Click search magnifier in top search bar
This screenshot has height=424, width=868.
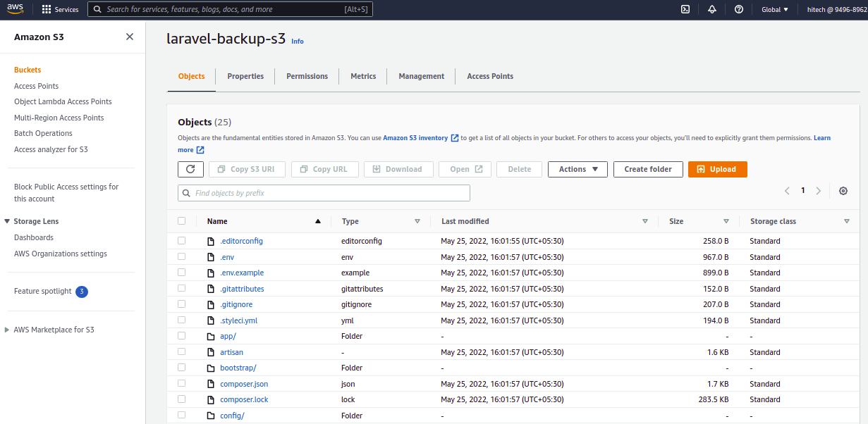point(98,10)
